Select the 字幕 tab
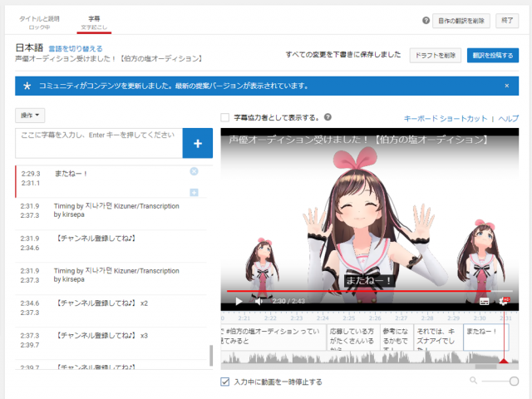Image resolution: width=532 pixels, height=399 pixels. point(94,22)
